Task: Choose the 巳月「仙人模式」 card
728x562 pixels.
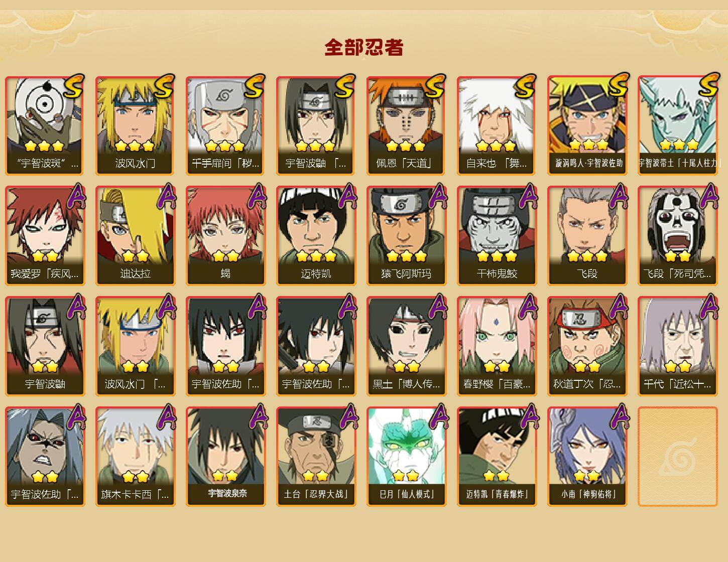Action: pos(406,457)
